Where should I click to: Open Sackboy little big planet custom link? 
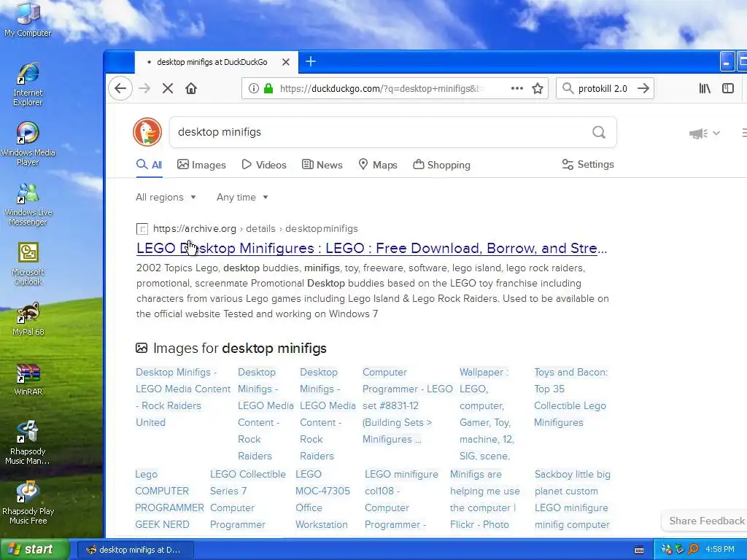pyautogui.click(x=572, y=499)
